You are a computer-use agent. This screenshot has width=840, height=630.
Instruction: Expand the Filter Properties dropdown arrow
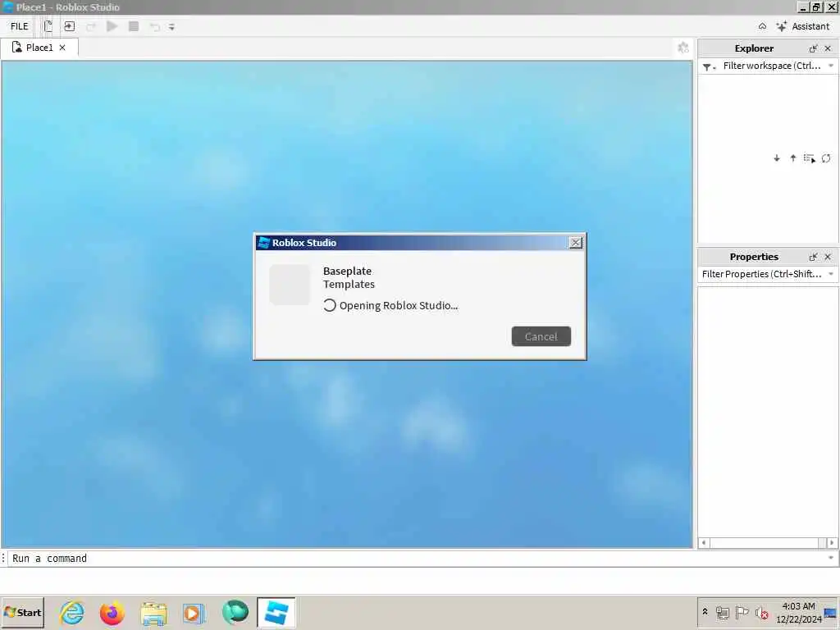pos(831,274)
